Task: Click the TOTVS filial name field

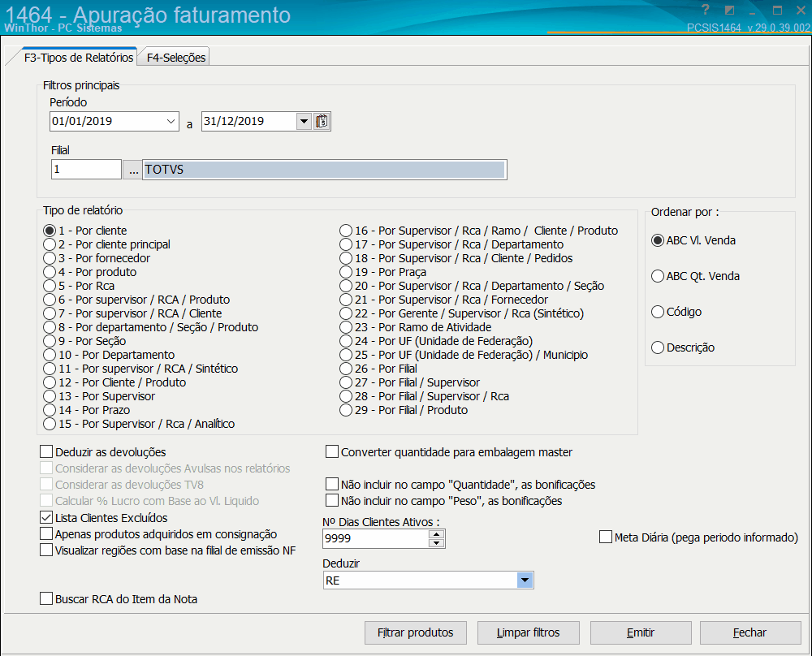Action: [325, 170]
